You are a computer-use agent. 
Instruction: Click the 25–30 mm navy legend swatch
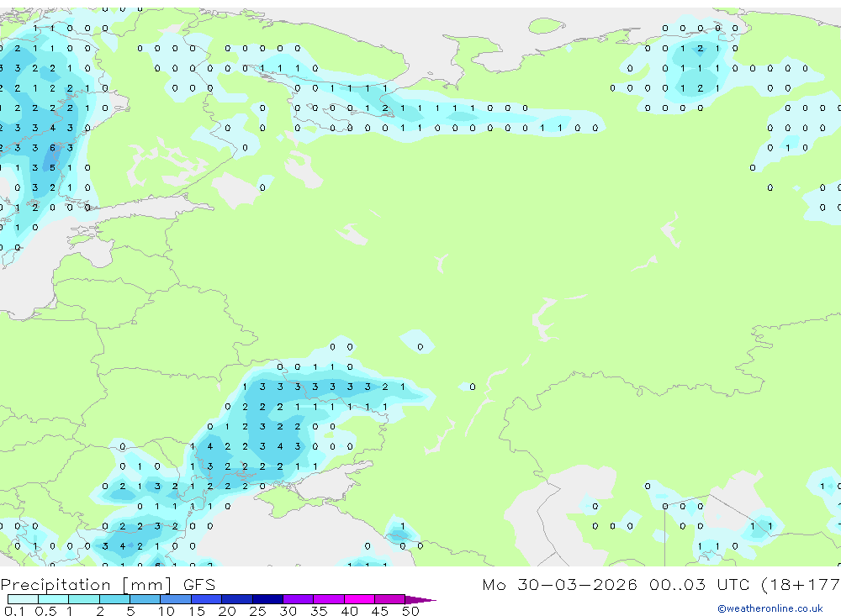point(267,599)
